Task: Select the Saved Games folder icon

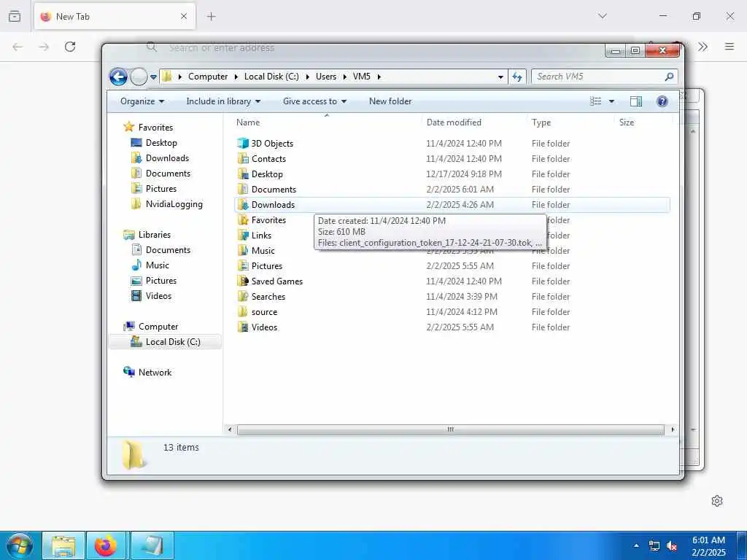Action: (x=242, y=281)
